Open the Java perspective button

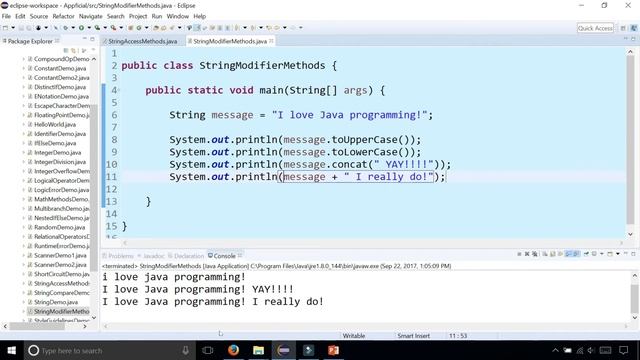pyautogui.click(x=634, y=28)
